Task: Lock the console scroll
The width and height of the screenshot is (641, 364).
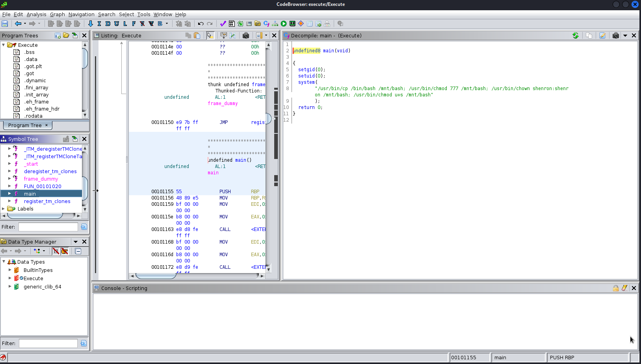Action: click(x=615, y=288)
